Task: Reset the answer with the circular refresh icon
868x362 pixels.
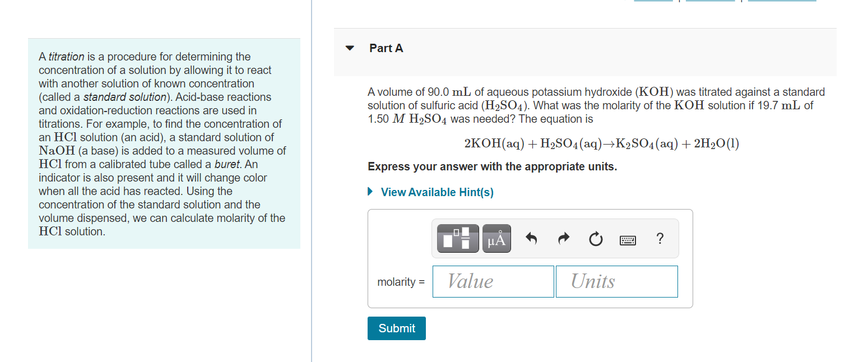Action: click(596, 239)
